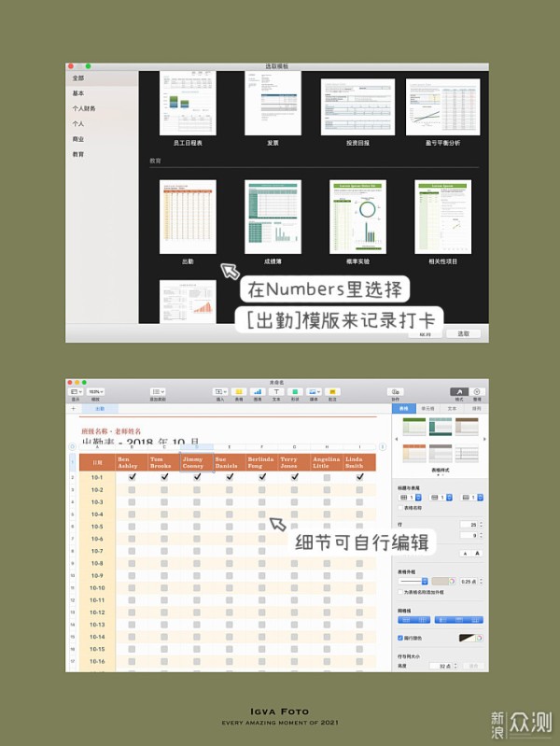Click the row count stepper showing 25

pyautogui.click(x=481, y=525)
